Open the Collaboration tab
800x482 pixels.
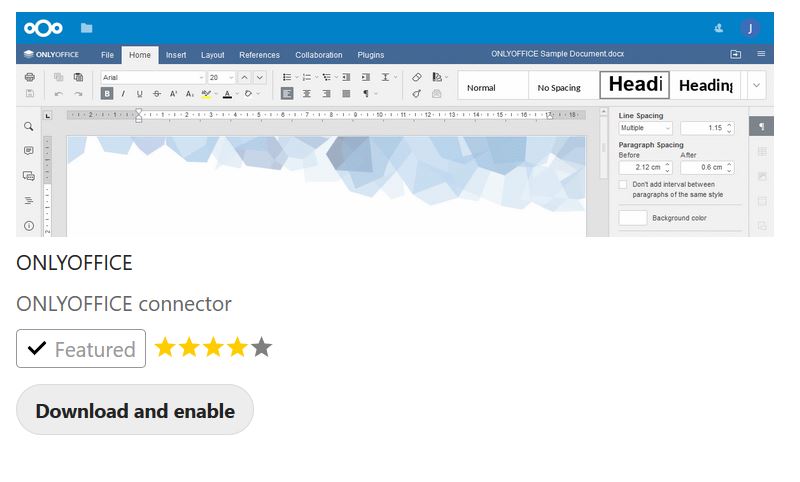319,55
